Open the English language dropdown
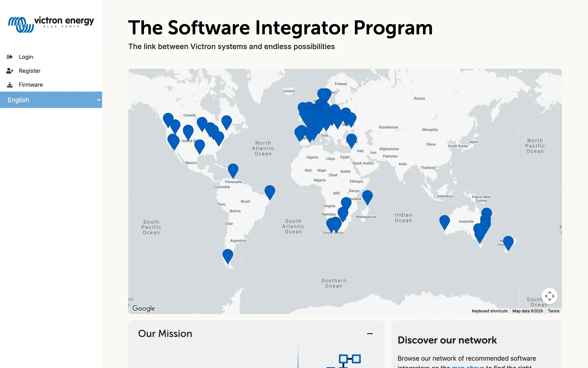 [x=51, y=100]
